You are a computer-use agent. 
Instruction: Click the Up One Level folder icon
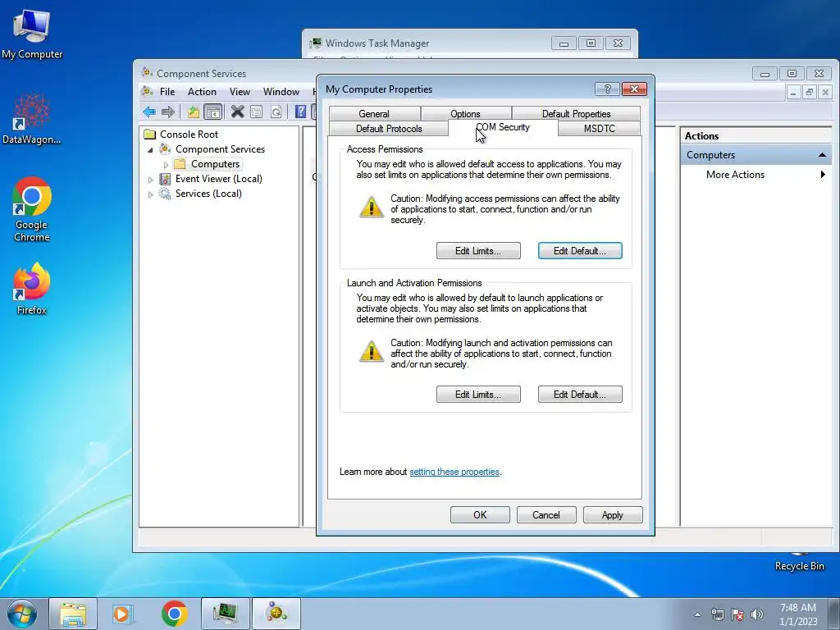pos(194,112)
